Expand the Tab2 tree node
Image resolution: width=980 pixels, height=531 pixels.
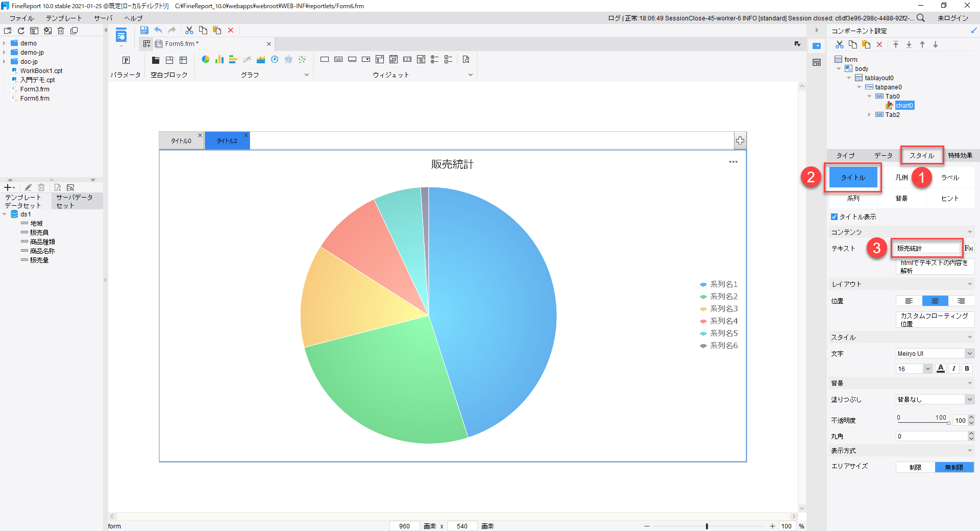[869, 114]
